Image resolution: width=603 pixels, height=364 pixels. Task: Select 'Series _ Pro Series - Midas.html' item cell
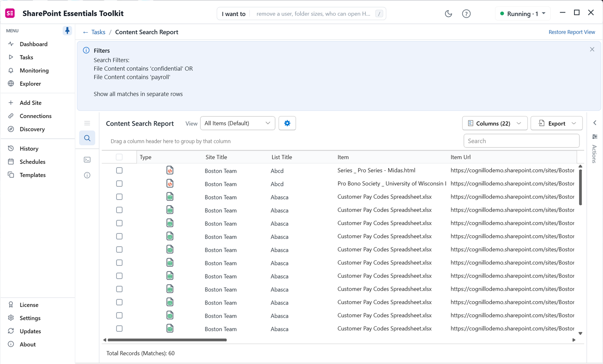pyautogui.click(x=376, y=171)
